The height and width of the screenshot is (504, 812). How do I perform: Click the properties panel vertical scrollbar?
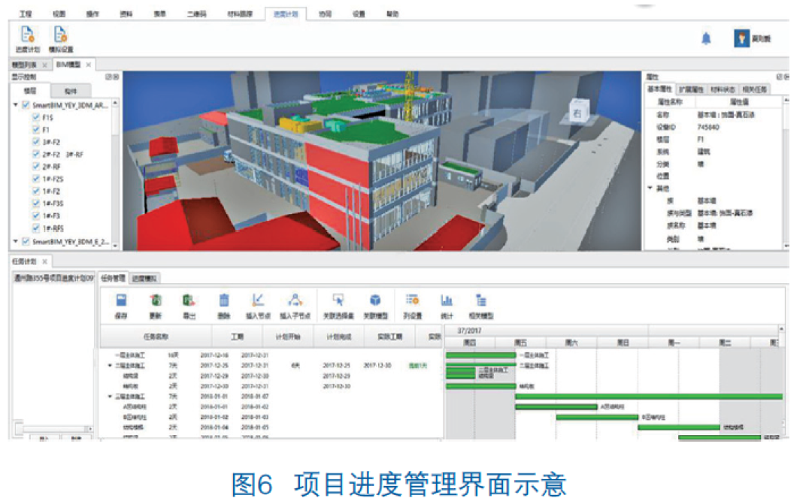tap(786, 172)
